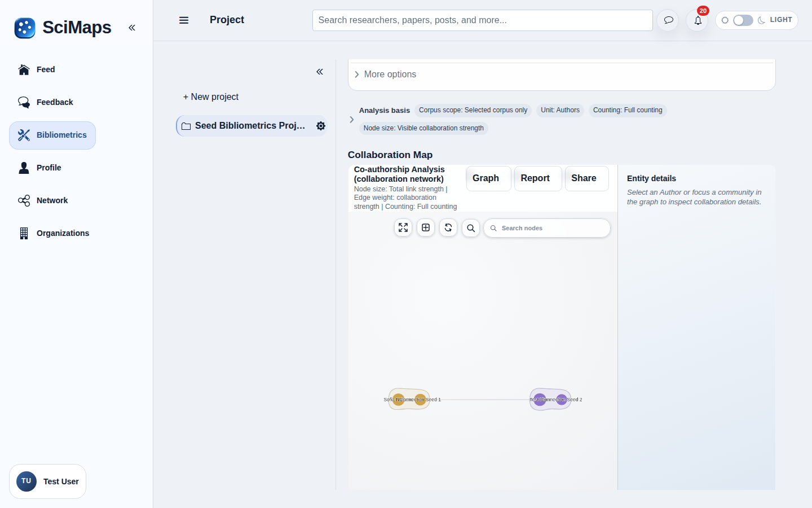Collapse the project list panel
The width and height of the screenshot is (812, 508).
tap(320, 72)
